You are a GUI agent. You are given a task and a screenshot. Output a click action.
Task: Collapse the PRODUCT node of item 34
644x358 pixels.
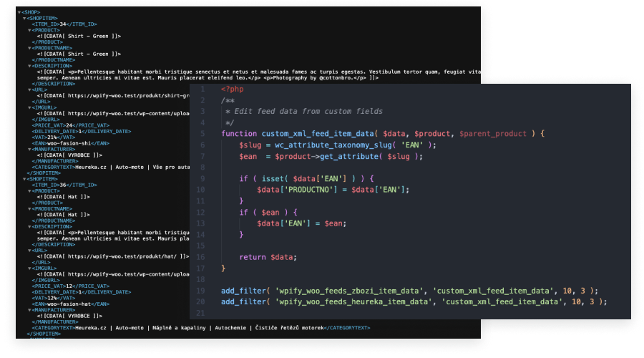29,30
